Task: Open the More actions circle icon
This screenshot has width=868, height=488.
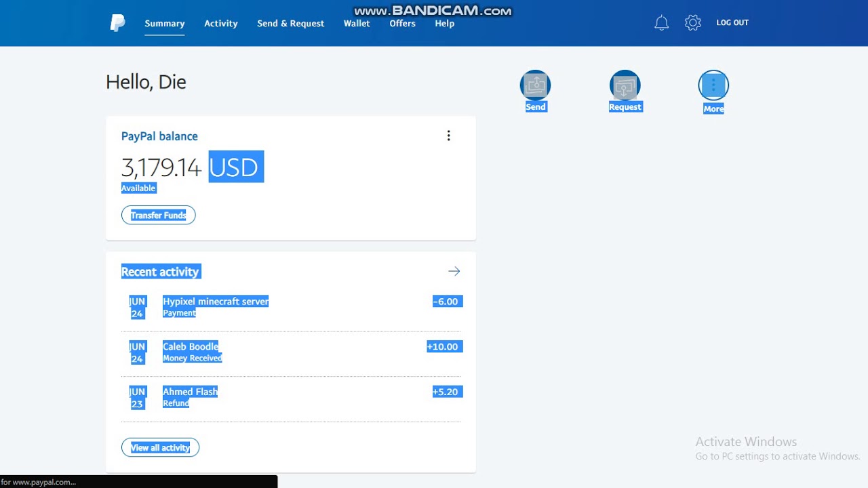Action: point(713,85)
